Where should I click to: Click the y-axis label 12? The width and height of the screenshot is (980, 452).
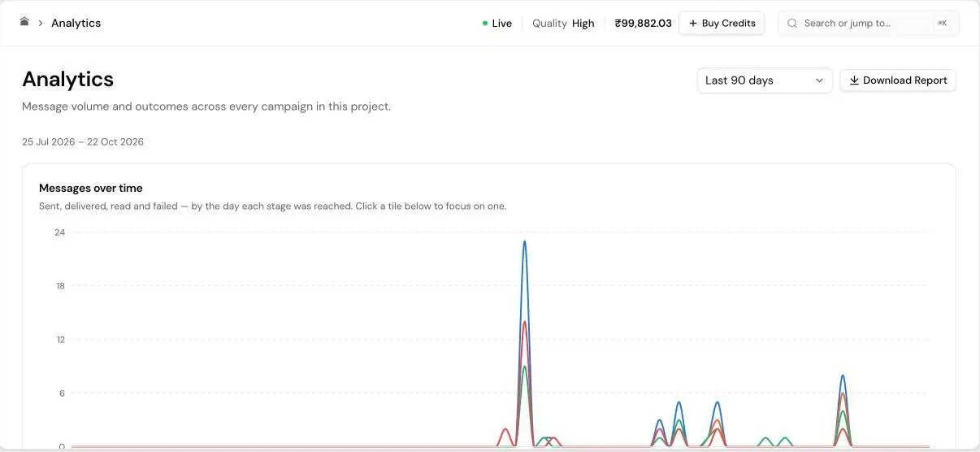[x=60, y=340]
